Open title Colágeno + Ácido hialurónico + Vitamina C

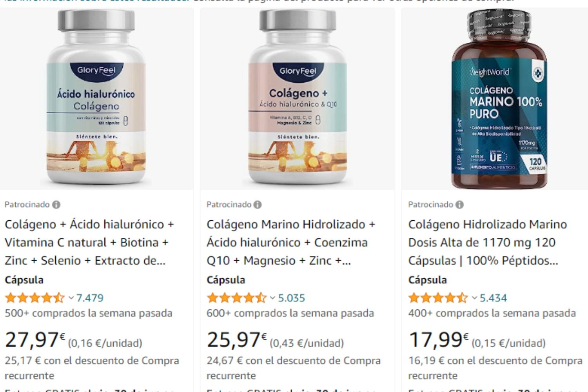click(x=89, y=242)
